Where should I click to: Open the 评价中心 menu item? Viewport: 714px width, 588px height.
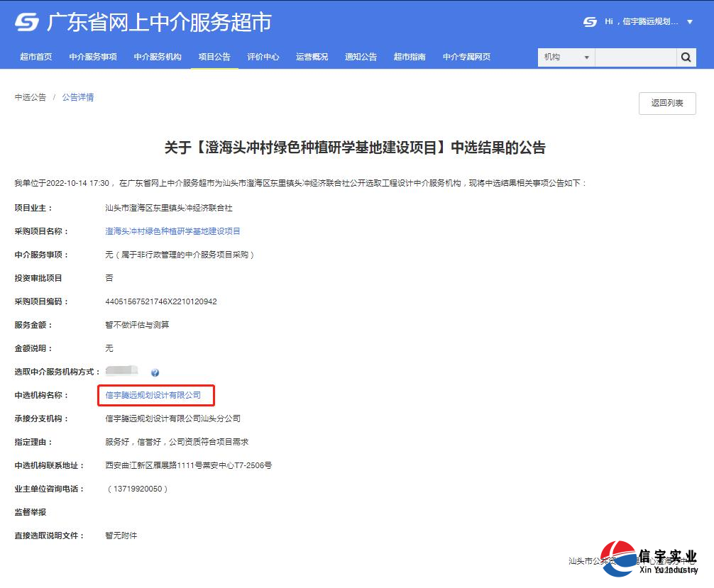click(263, 57)
